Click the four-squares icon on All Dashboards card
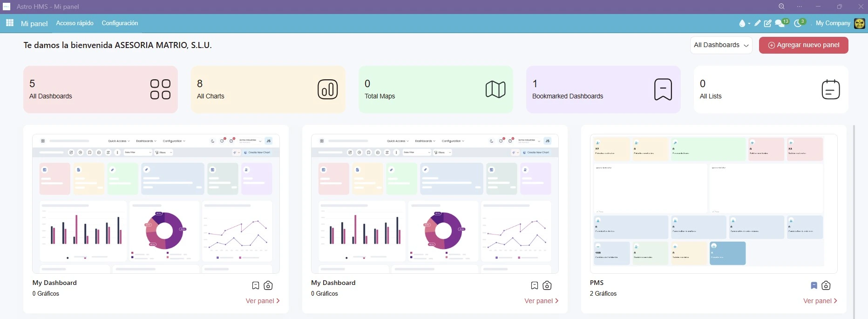 160,89
